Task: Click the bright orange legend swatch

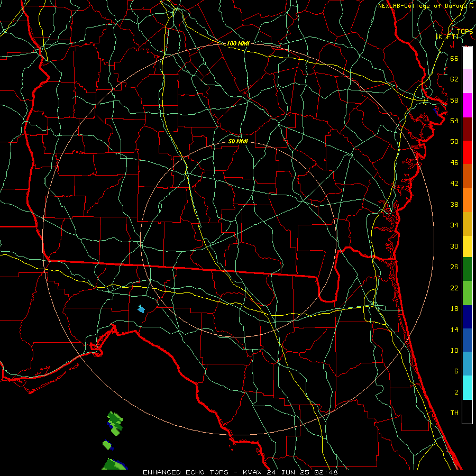Action: tap(467, 199)
